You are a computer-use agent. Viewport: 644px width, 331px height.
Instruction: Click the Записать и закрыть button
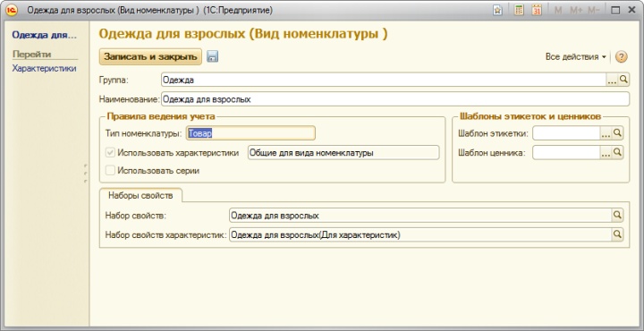(150, 56)
